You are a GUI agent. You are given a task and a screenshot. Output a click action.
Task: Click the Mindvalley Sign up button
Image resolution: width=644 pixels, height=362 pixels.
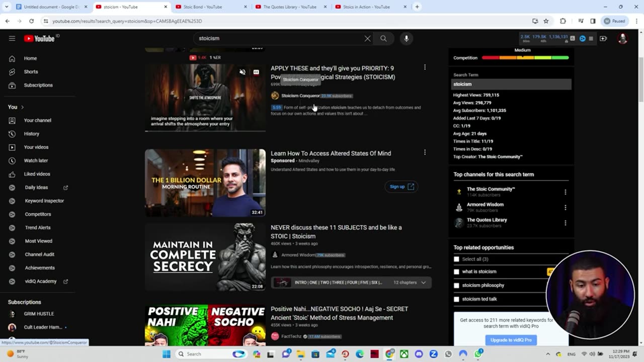[401, 187]
